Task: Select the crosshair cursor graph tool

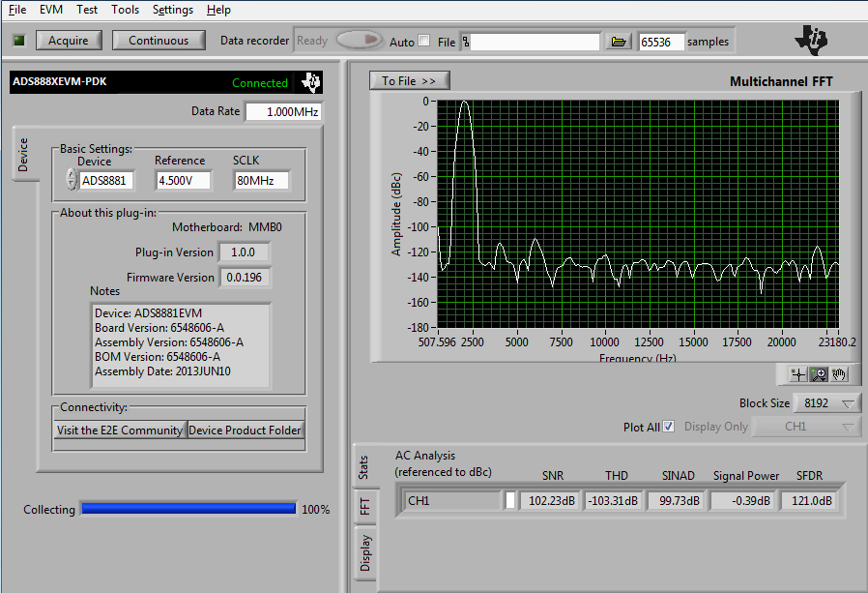Action: [x=798, y=374]
